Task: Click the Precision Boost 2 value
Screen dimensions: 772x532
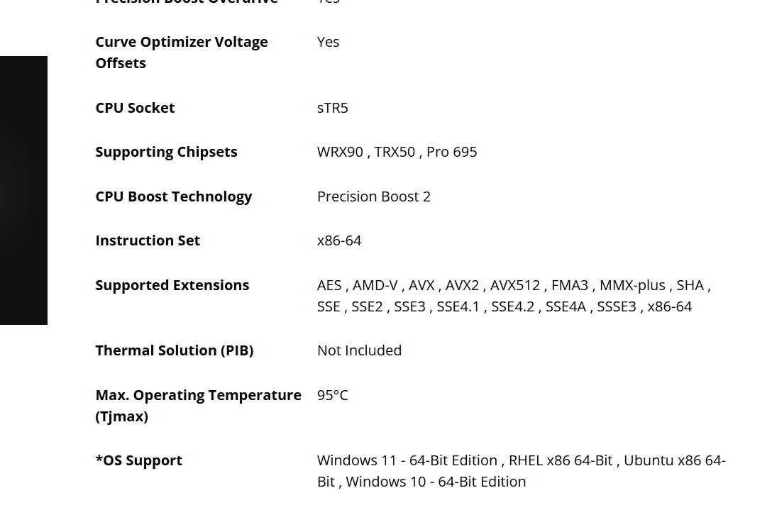Action: click(x=373, y=196)
